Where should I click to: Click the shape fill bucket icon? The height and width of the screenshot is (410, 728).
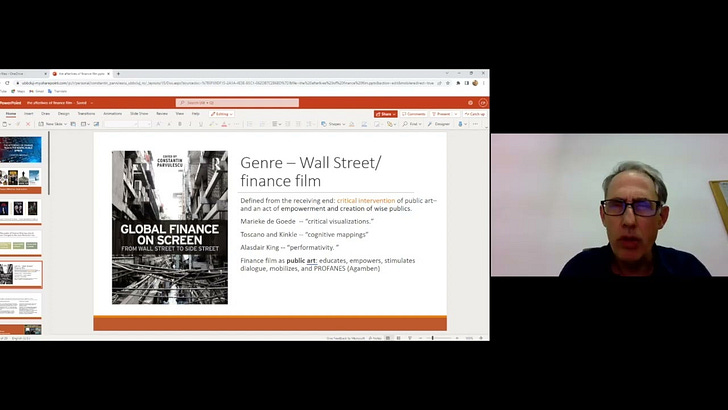coord(352,124)
